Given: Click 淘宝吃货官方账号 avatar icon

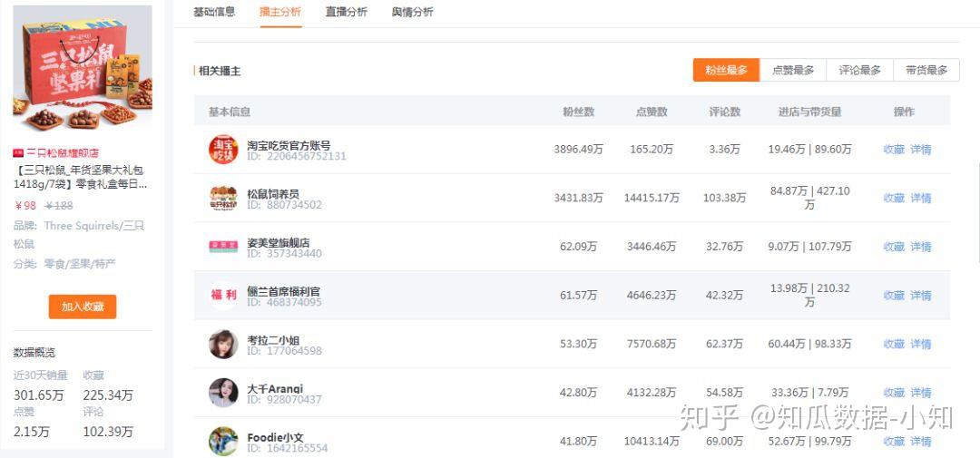Looking at the screenshot, I should [222, 150].
